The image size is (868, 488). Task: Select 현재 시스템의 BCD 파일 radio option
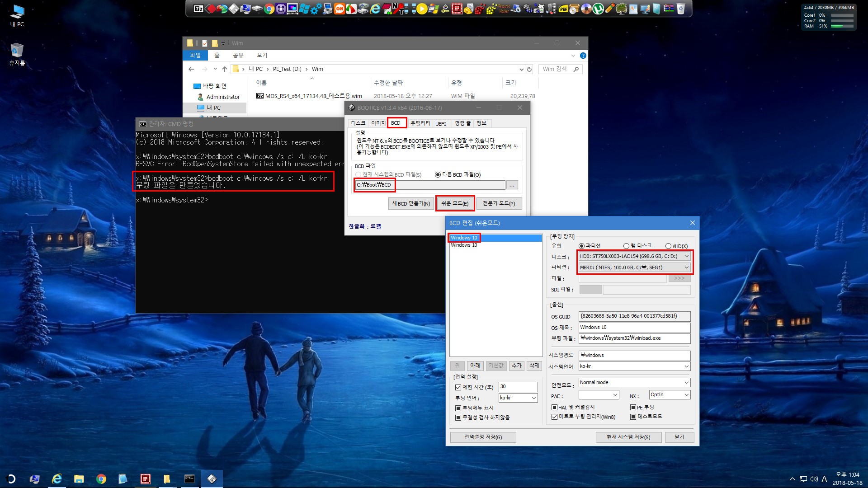(358, 175)
